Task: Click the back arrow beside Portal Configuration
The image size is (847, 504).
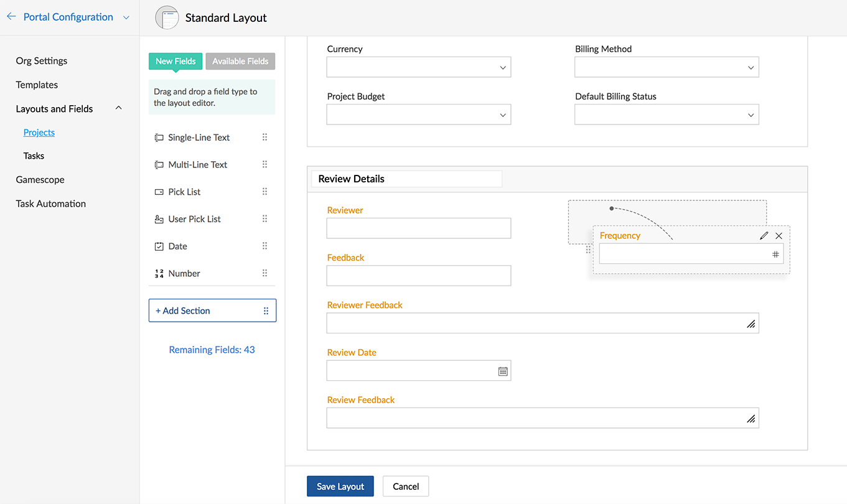Action: 11,17
